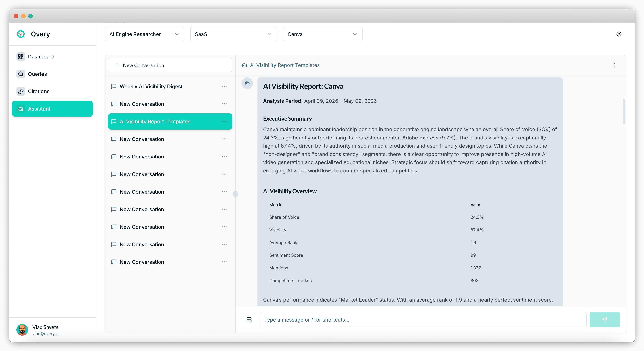Click the vlad@qvery.ai email link
The height and width of the screenshot is (351, 644).
(45, 333)
